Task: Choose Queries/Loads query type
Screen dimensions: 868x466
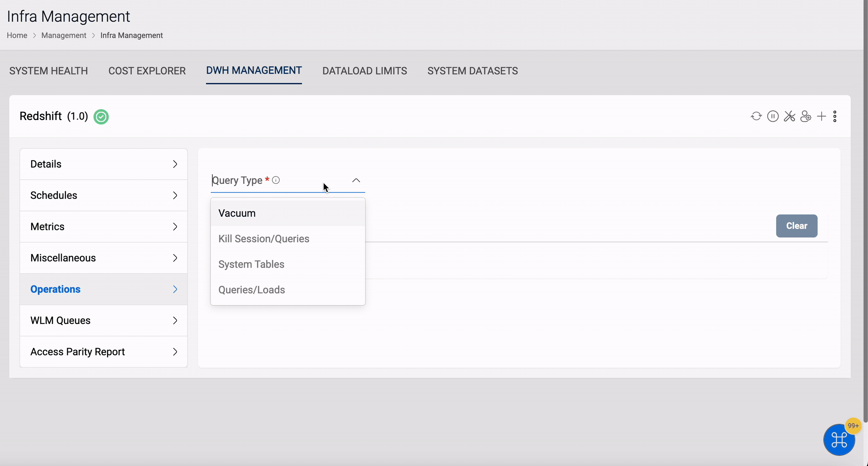Action: [x=288, y=290]
